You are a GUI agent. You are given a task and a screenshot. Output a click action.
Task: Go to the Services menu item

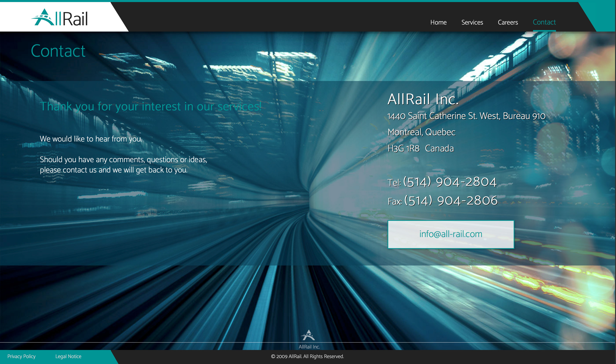pyautogui.click(x=472, y=22)
